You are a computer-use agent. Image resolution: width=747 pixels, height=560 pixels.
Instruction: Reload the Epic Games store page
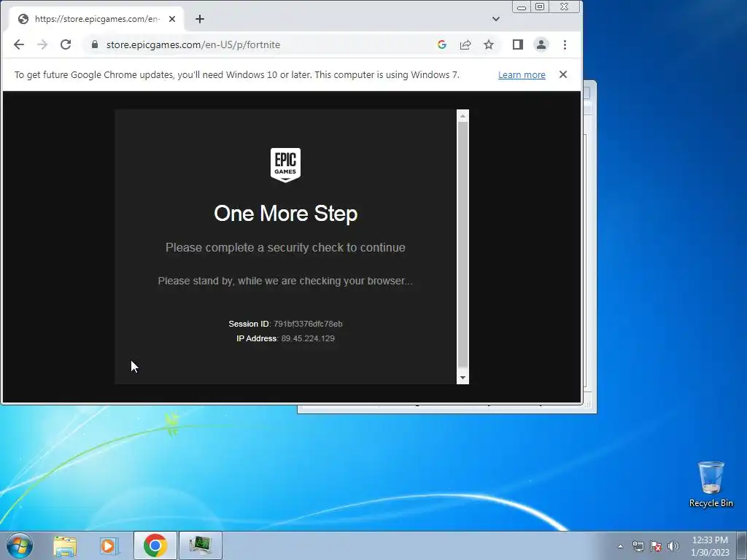click(66, 44)
